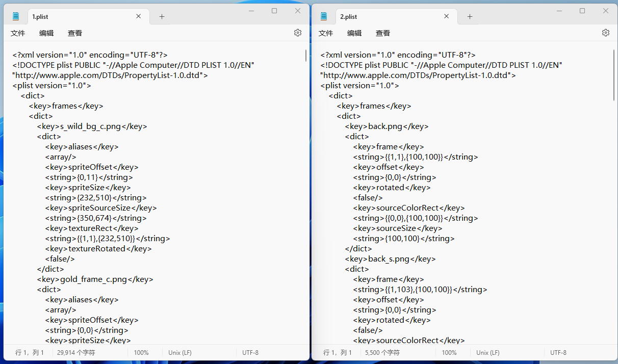Open a new tab in the 2.plist window

(x=469, y=16)
